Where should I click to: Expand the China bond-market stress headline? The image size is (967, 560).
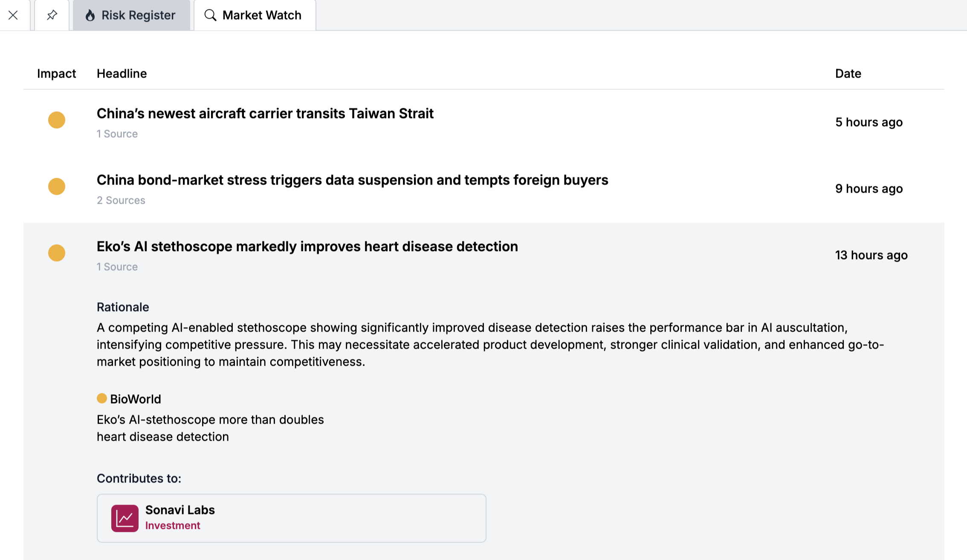click(352, 180)
